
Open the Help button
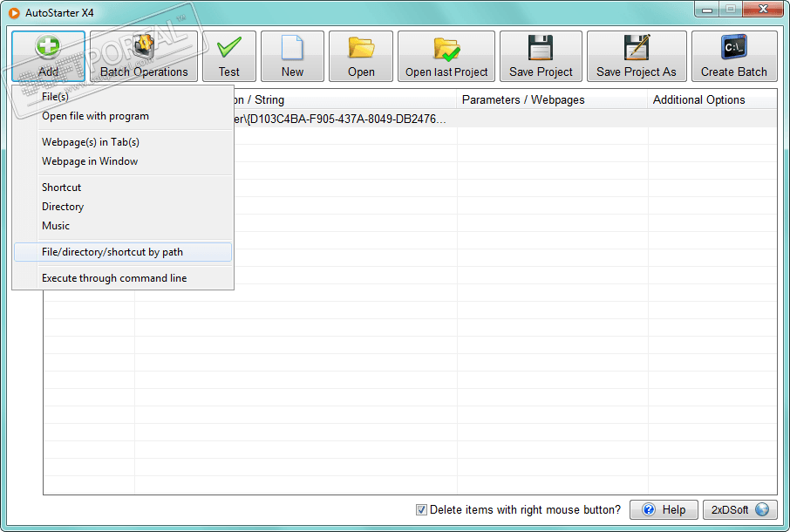point(664,510)
